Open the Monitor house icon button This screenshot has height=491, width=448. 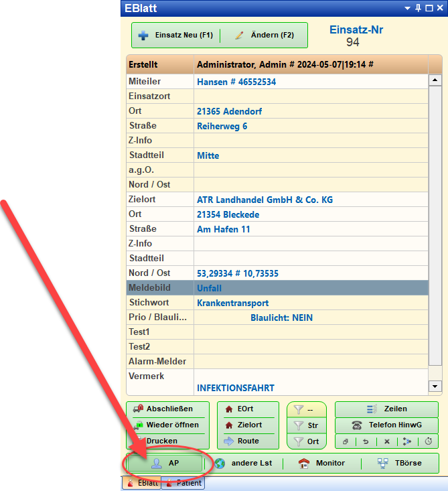pyautogui.click(x=322, y=463)
